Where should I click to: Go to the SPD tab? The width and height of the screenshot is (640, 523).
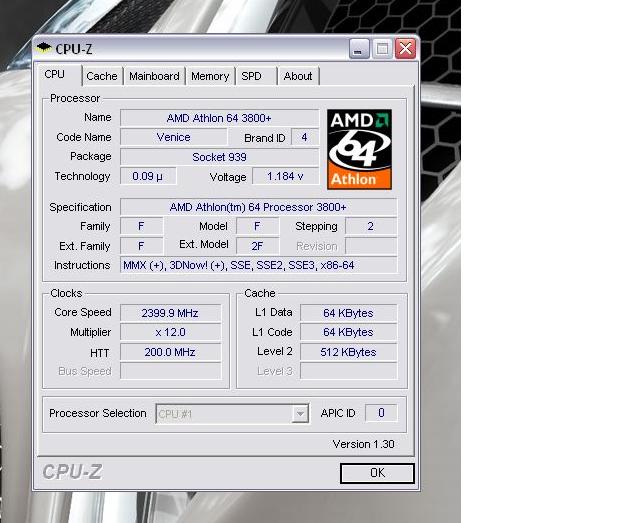pyautogui.click(x=252, y=76)
